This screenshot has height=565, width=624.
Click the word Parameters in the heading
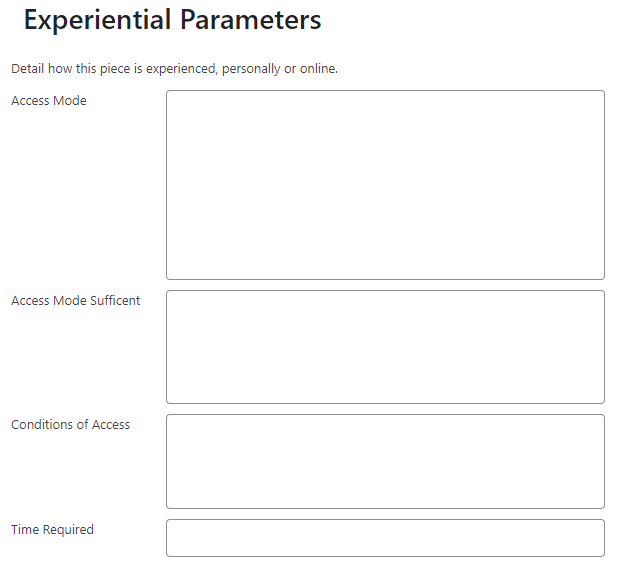[248, 21]
